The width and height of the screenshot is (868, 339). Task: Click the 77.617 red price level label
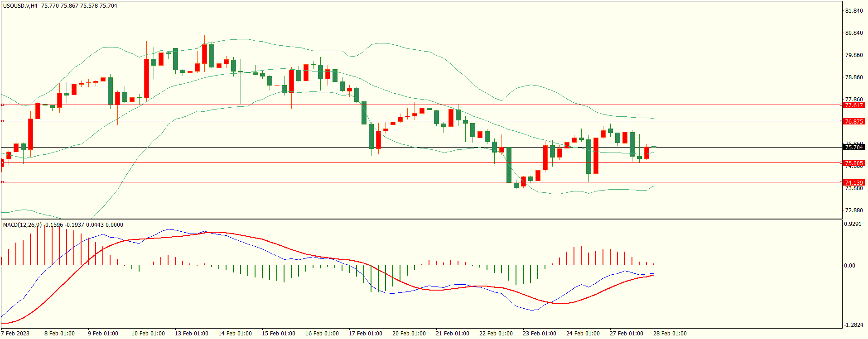(x=854, y=105)
